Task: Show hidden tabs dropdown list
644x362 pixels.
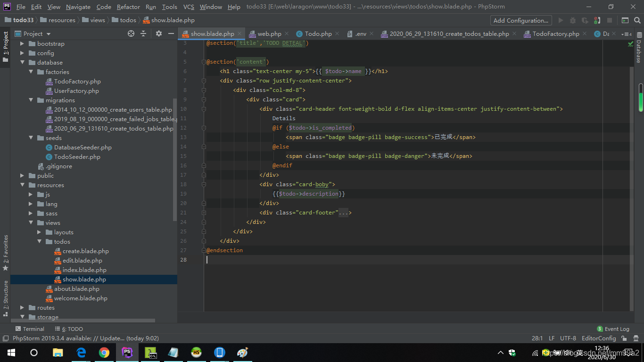Action: pyautogui.click(x=626, y=34)
